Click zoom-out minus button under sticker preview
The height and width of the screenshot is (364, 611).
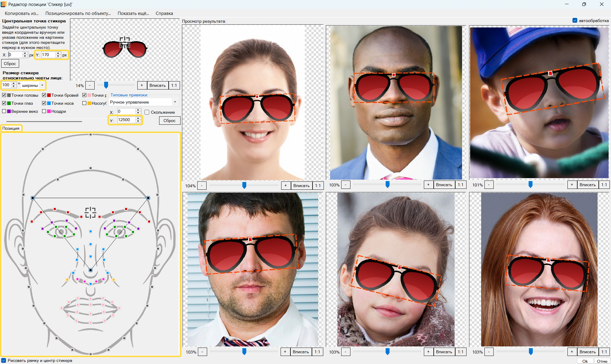coord(90,85)
